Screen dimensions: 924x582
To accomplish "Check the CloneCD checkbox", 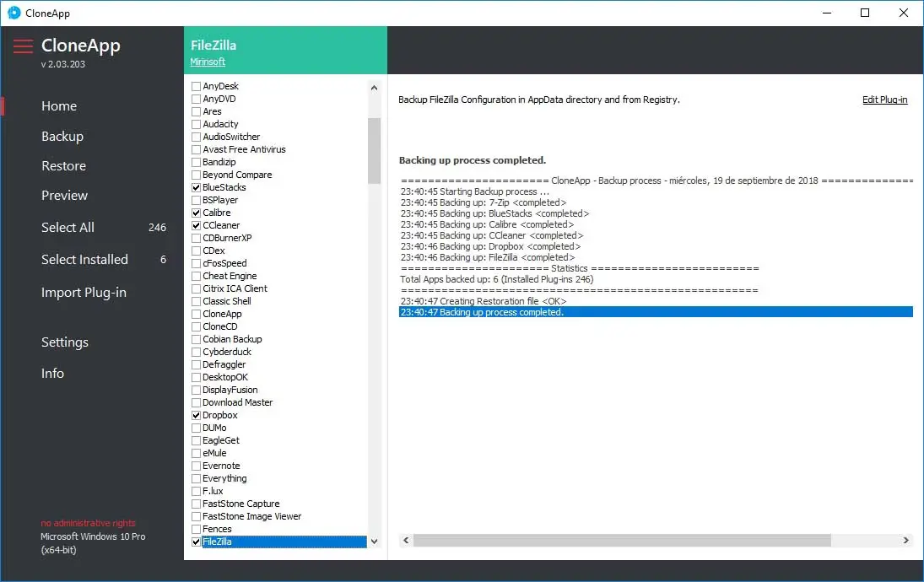I will (197, 327).
